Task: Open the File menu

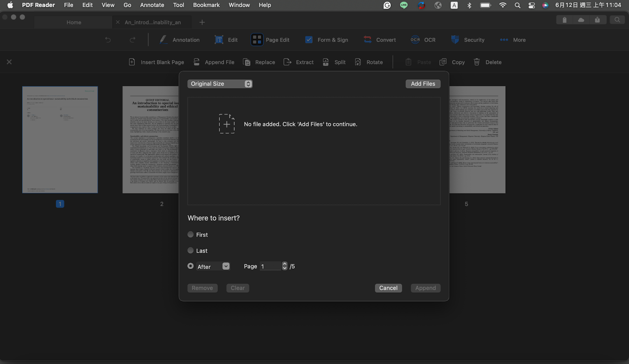Action: [68, 5]
